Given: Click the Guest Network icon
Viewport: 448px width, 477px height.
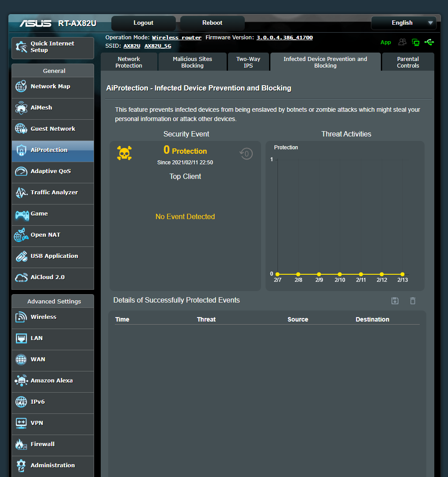Looking at the screenshot, I should [21, 129].
